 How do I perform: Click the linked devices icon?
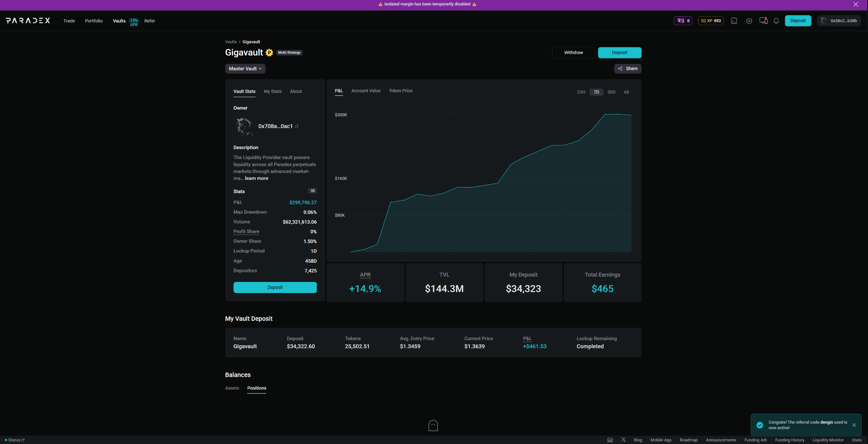coord(763,21)
